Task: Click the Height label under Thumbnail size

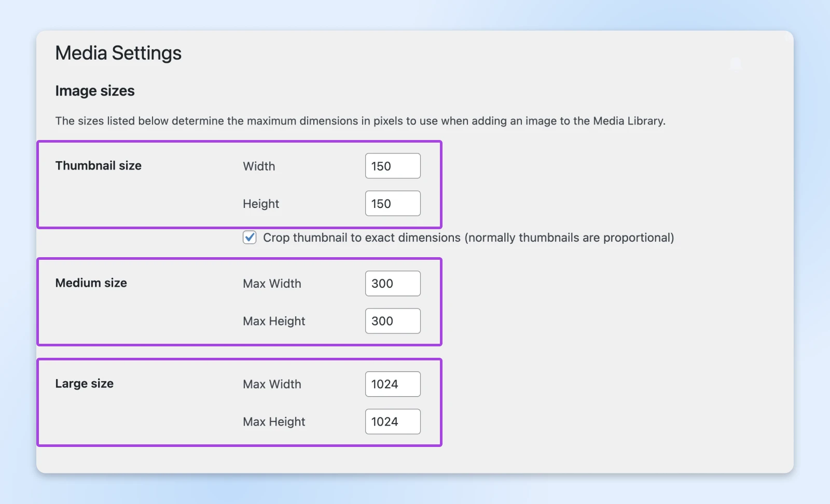Action: (261, 204)
